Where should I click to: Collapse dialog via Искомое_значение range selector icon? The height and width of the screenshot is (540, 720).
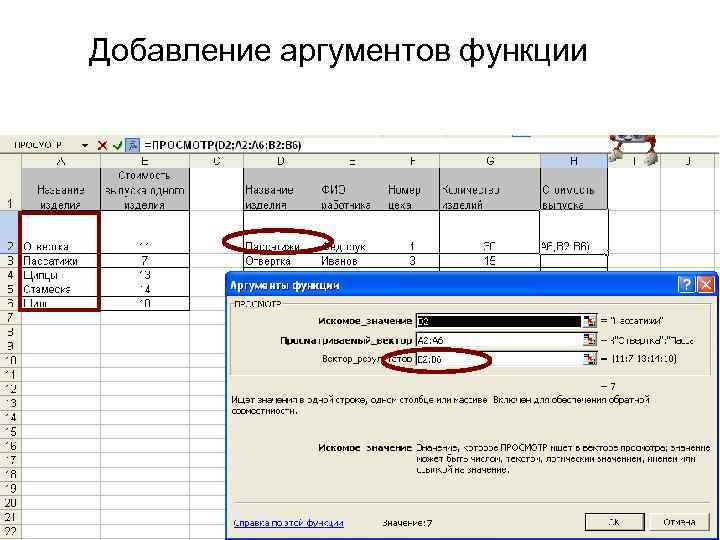[589, 321]
